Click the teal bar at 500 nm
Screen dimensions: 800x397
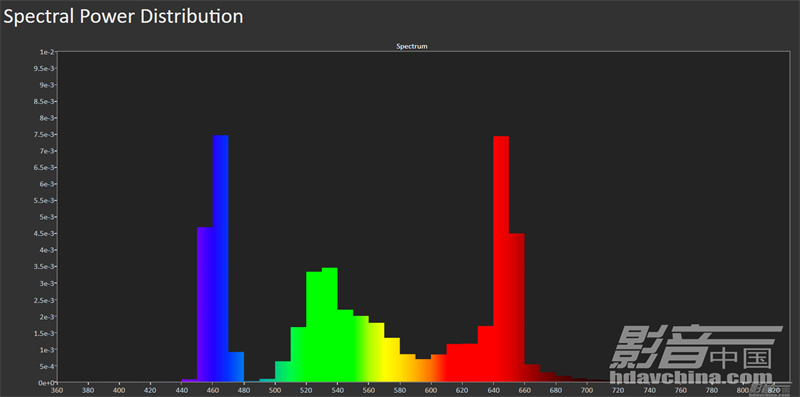coord(283,372)
